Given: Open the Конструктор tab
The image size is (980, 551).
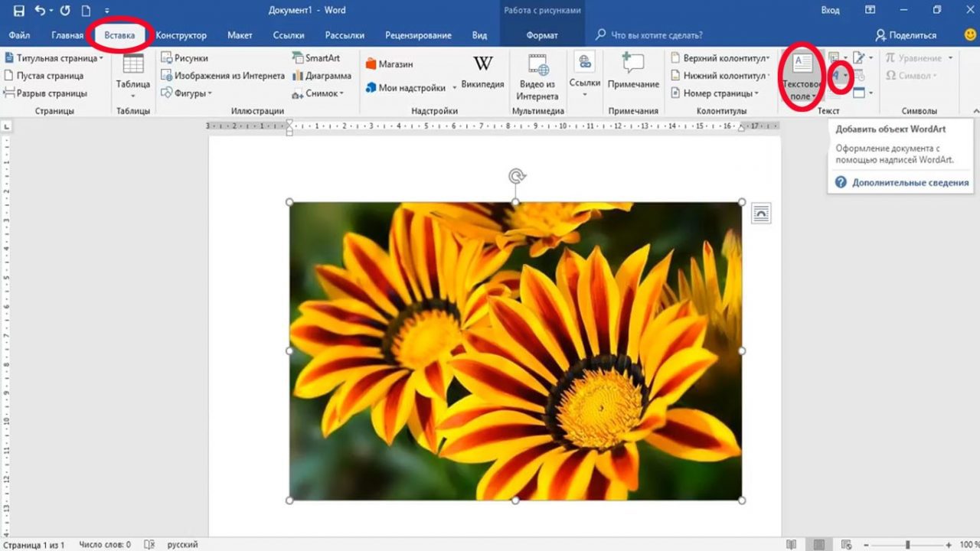Looking at the screenshot, I should click(x=181, y=35).
